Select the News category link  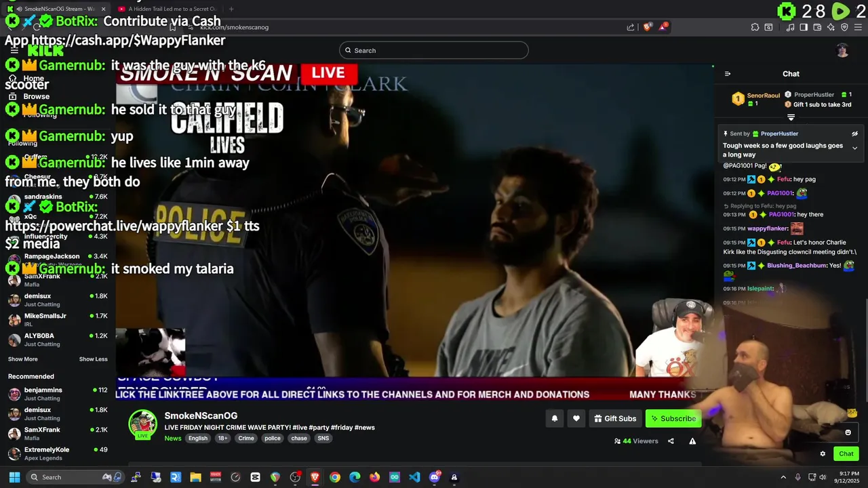pyautogui.click(x=173, y=439)
